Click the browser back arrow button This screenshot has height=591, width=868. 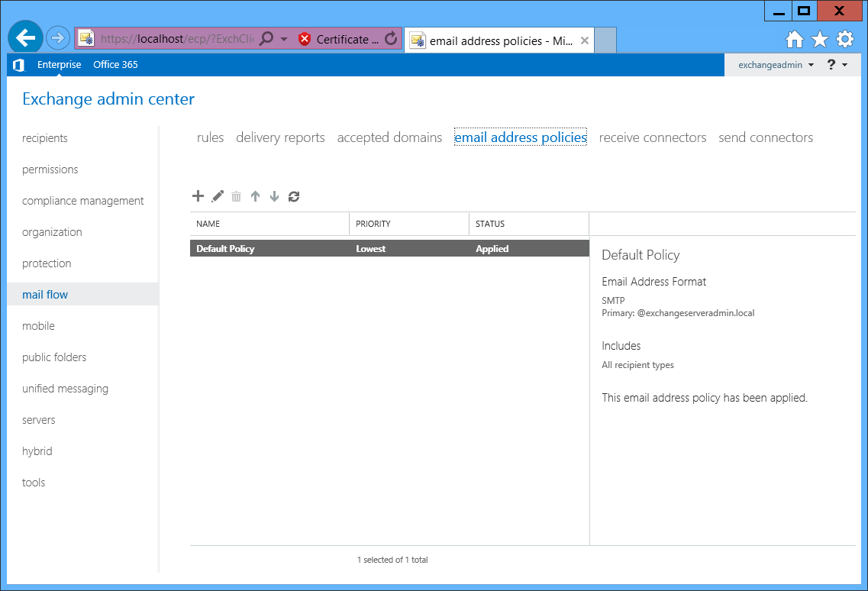[25, 37]
